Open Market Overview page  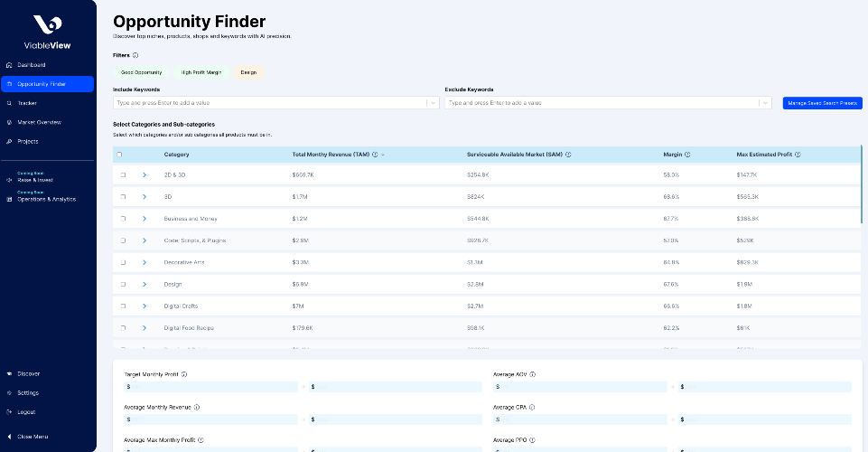[40, 122]
